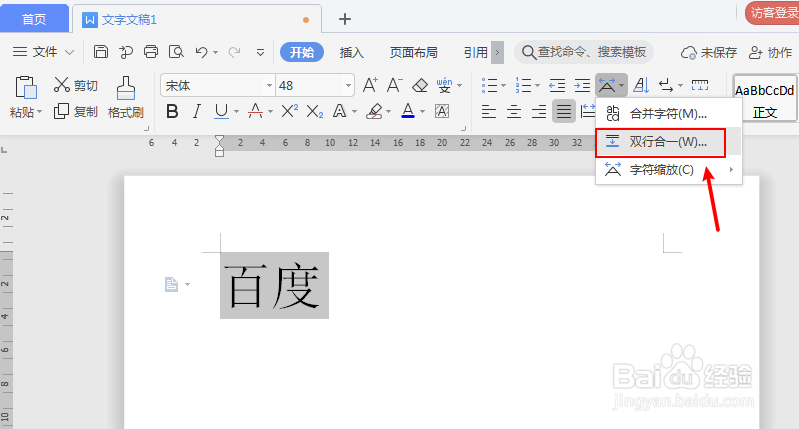Image resolution: width=799 pixels, height=429 pixels.
Task: Expand ribbon tabs overflow arrow after 引用
Action: 497,52
